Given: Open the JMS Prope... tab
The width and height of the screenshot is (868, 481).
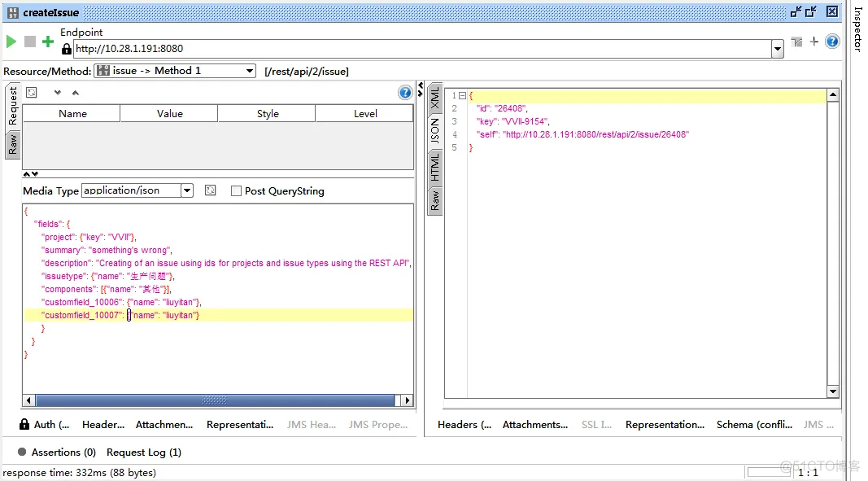Looking at the screenshot, I should click(378, 425).
